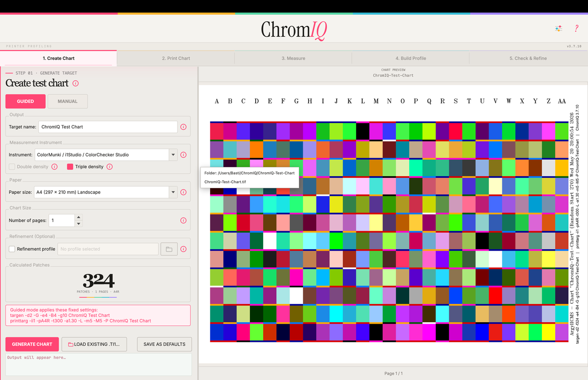Select the 1. Create Chart tab

(x=59, y=58)
